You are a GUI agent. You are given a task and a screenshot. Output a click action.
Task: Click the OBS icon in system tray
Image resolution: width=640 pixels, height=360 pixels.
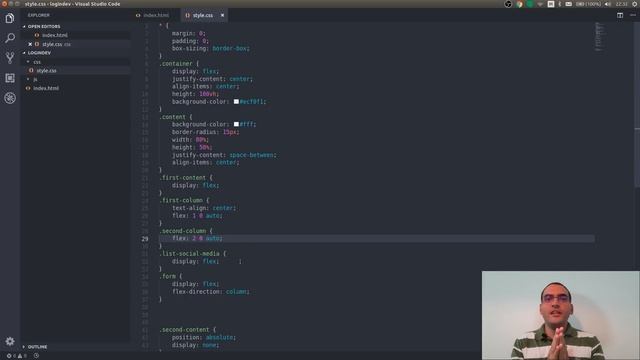pyautogui.click(x=508, y=4)
